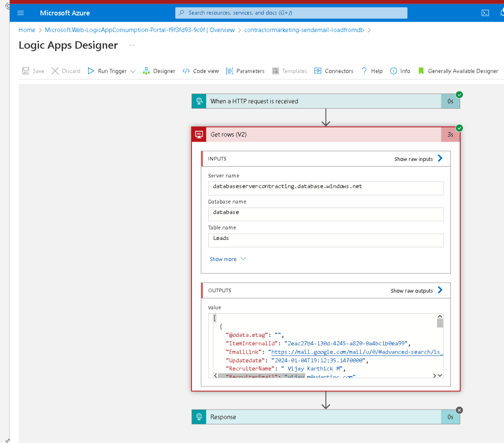The width and height of the screenshot is (504, 443).
Task: Show raw outputs
Action: [411, 291]
